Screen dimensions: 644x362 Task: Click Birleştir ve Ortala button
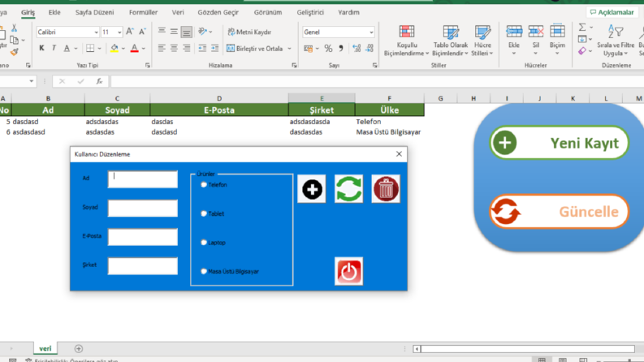pyautogui.click(x=255, y=49)
